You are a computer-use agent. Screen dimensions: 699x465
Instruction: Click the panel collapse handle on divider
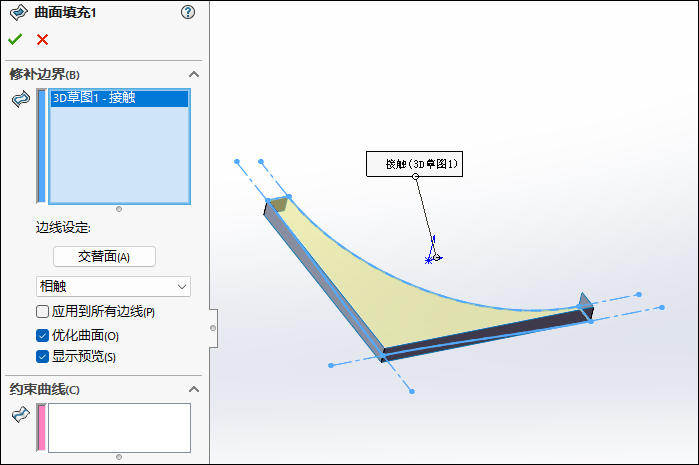(x=213, y=328)
